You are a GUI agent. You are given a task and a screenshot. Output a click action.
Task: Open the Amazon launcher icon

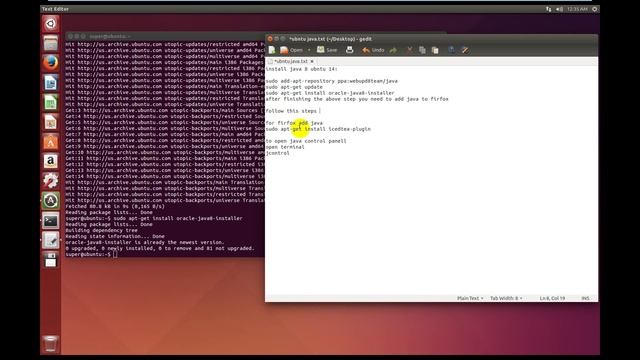[51, 161]
